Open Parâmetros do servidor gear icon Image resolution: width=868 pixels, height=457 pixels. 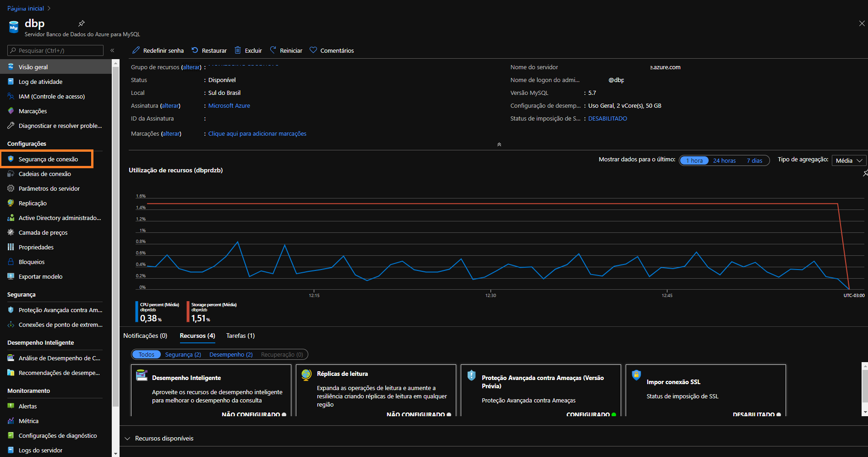point(11,188)
